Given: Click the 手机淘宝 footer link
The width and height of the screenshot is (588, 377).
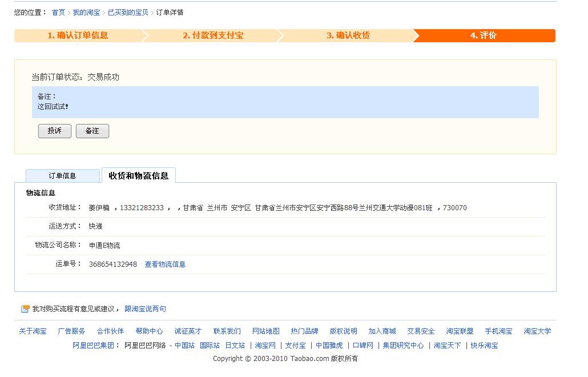Looking at the screenshot, I should pyautogui.click(x=498, y=331).
